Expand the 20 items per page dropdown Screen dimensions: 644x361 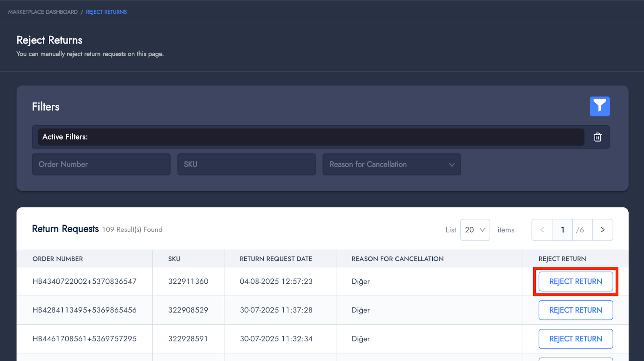(x=475, y=230)
